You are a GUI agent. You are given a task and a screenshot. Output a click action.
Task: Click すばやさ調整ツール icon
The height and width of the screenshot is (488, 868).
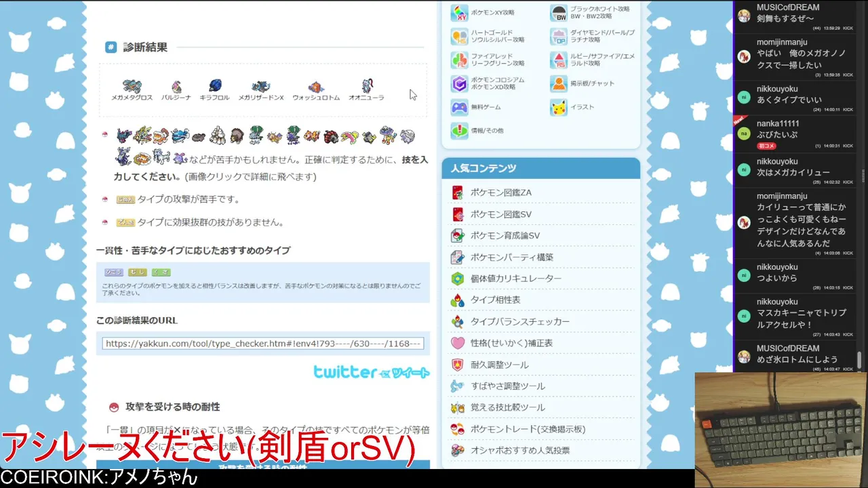[458, 386]
